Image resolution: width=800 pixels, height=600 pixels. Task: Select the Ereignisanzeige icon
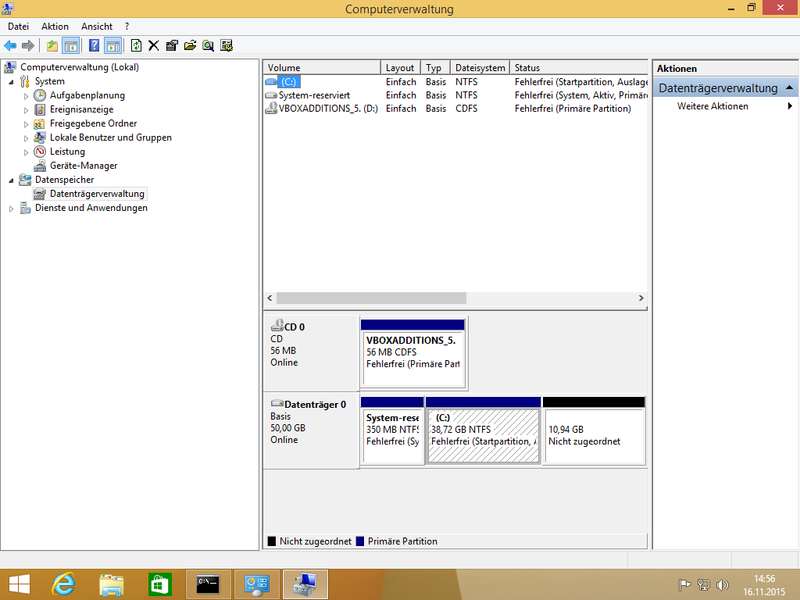coord(40,109)
